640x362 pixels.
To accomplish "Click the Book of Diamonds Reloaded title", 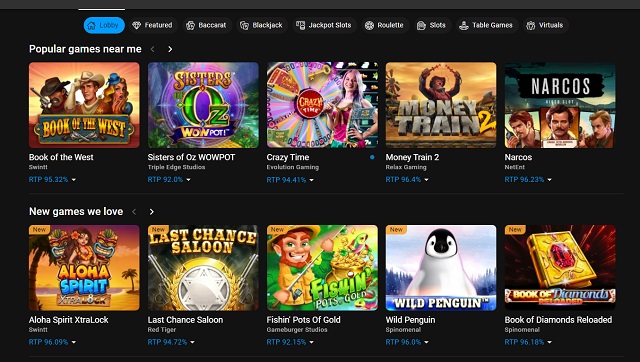I will (x=558, y=320).
